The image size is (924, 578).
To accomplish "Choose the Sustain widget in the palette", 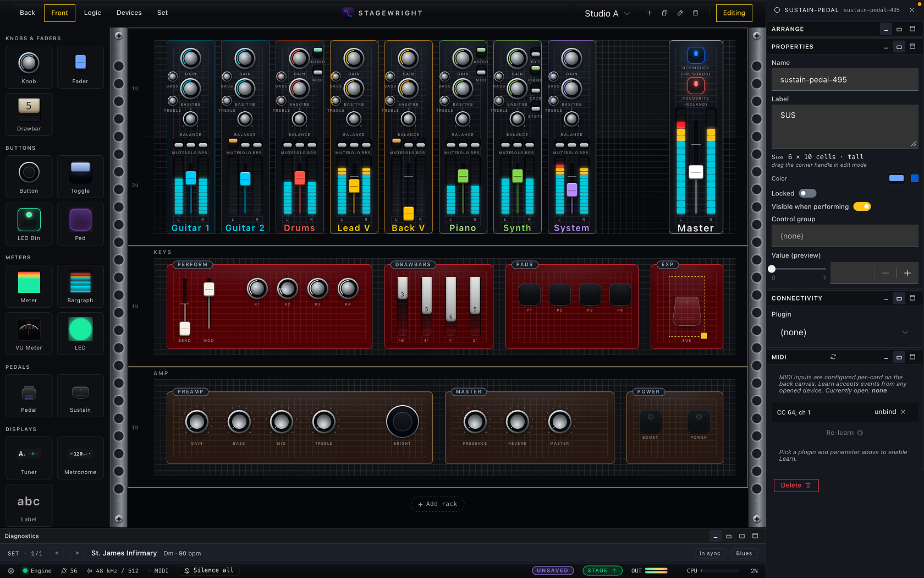I will (x=80, y=396).
